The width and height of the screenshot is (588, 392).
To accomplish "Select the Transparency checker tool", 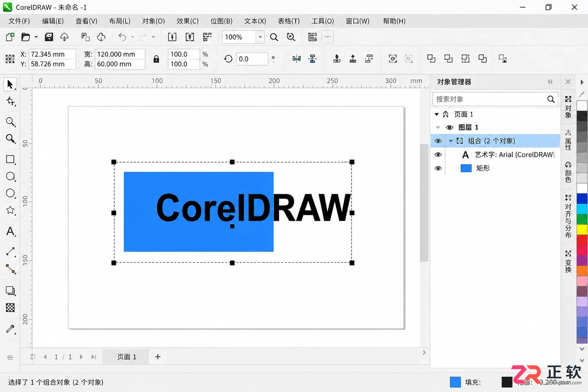I will tap(11, 307).
